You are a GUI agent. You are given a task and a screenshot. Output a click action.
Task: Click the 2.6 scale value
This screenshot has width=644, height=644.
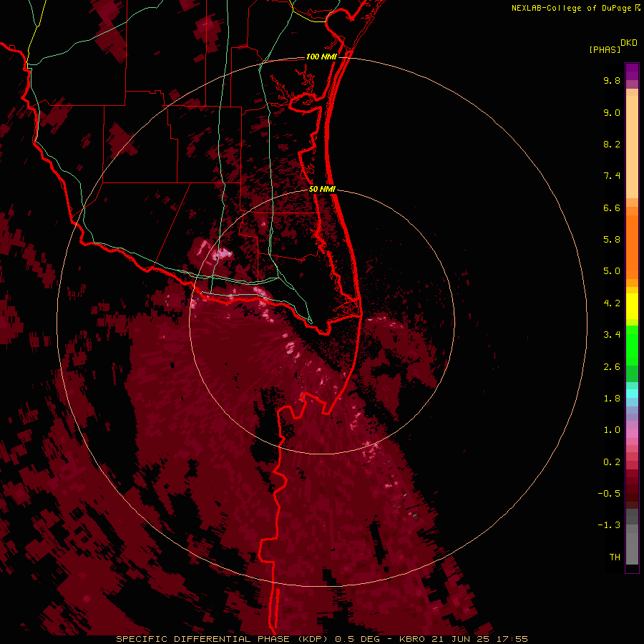click(612, 367)
